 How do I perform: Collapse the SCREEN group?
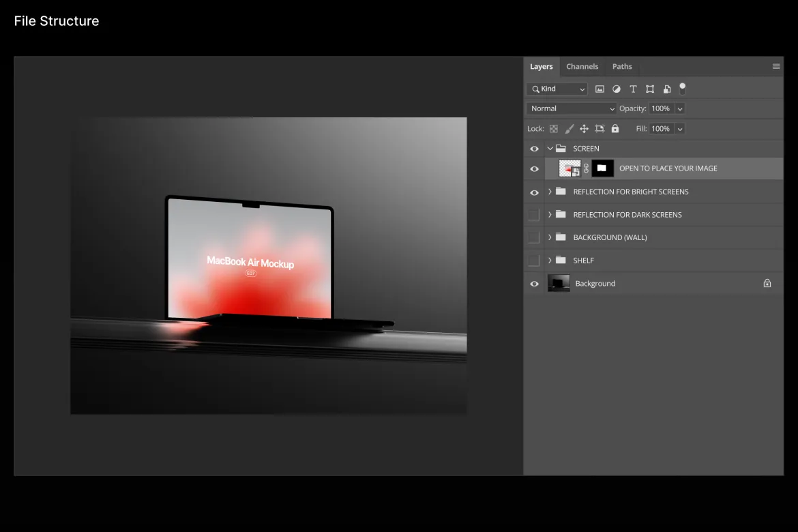(550, 149)
